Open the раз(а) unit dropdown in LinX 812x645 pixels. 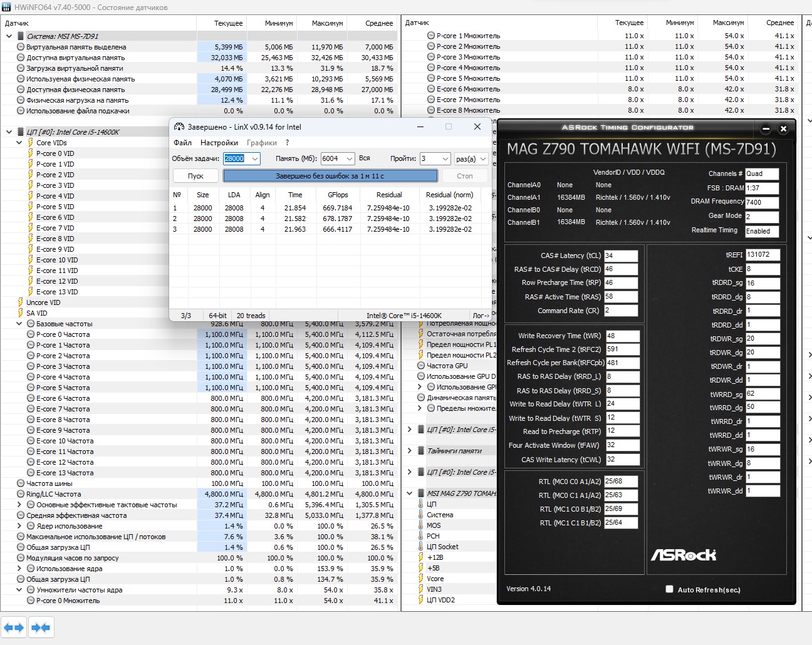coord(482,159)
